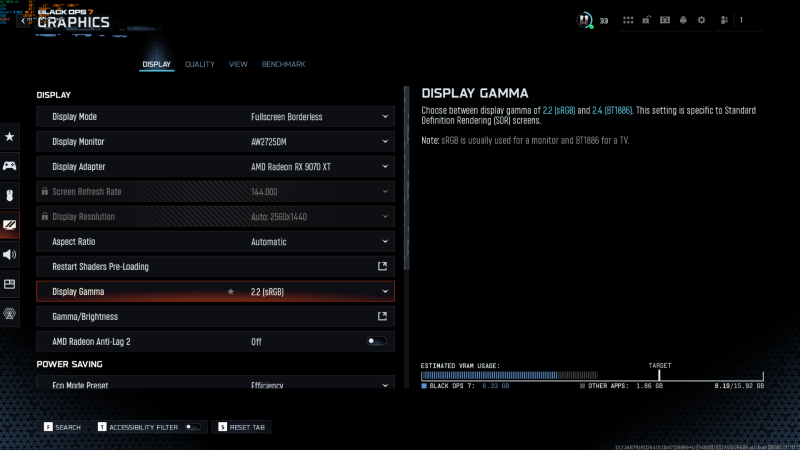The height and width of the screenshot is (450, 800).
Task: Click the 'OTHER APPS: 1.86 GB' readout
Action: (x=621, y=386)
